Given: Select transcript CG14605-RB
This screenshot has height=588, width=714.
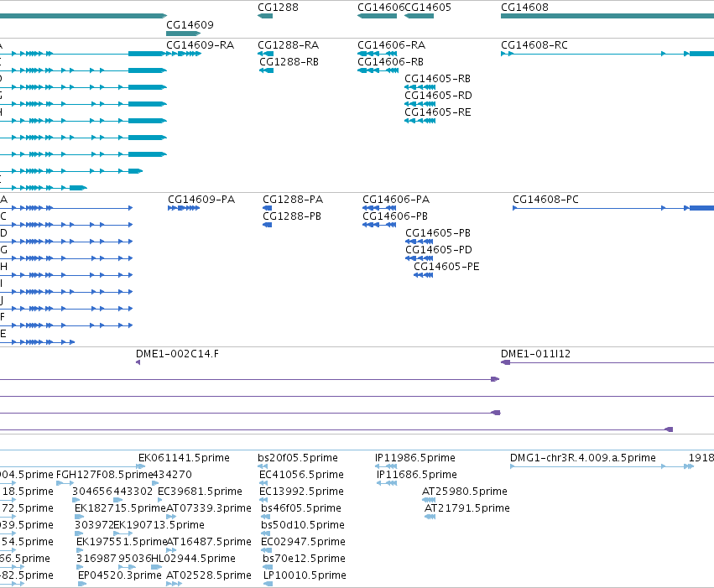Looking at the screenshot, I should coord(438,79).
